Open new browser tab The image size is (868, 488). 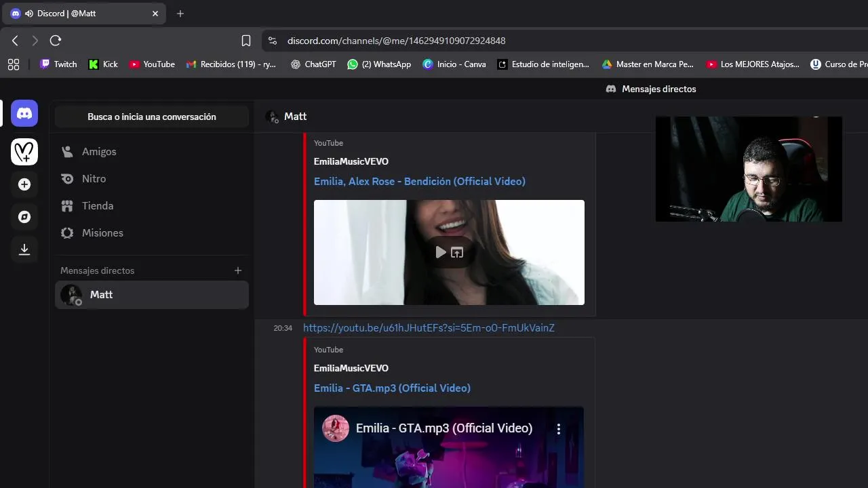pyautogui.click(x=180, y=14)
